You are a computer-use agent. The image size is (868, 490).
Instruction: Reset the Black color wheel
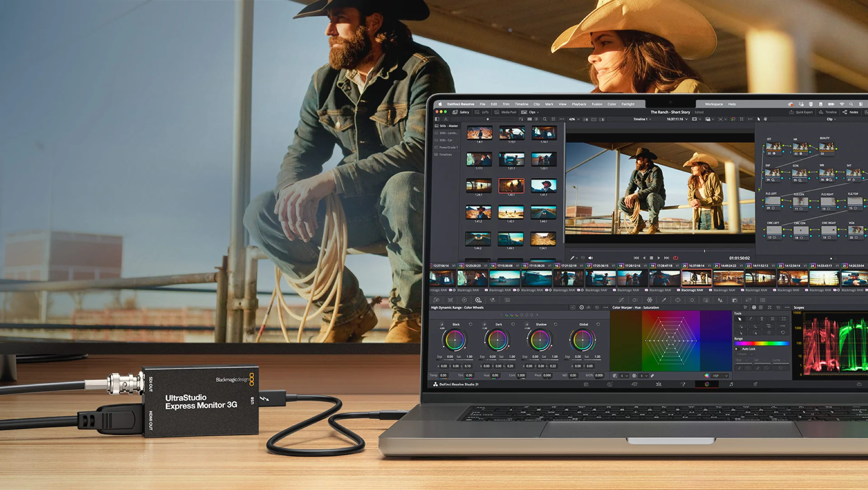pos(471,324)
